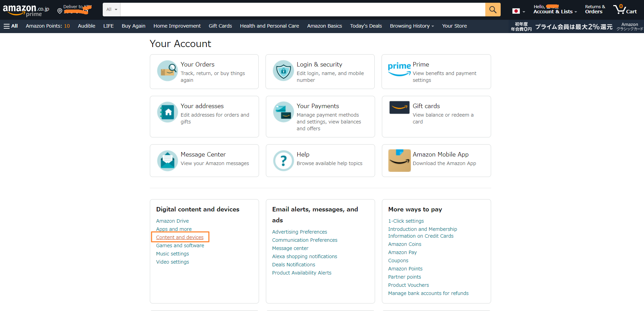Image resolution: width=644 pixels, height=311 pixels.
Task: Open the Your Orders card title
Action: point(198,64)
